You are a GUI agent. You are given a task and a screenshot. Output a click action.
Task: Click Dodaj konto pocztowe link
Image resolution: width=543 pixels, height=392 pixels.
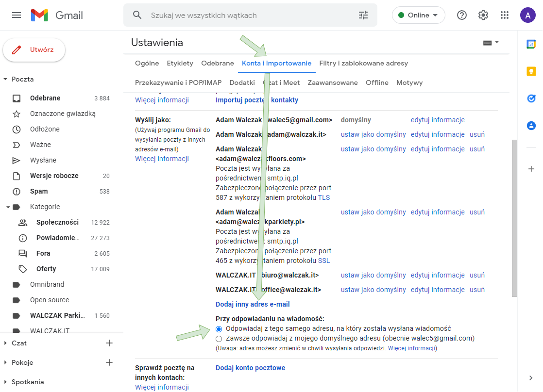(x=251, y=368)
